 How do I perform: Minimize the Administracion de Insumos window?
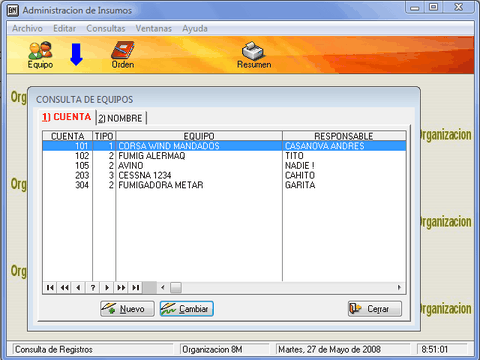click(x=415, y=7)
